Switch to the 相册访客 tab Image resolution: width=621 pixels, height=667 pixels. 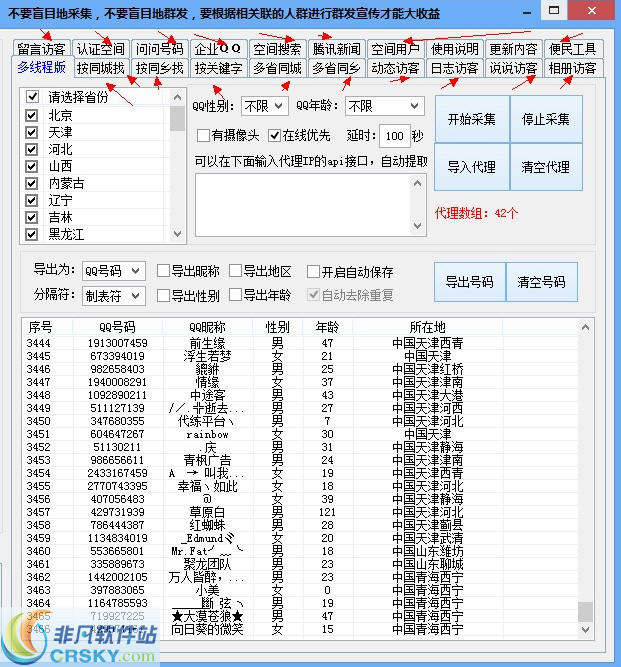573,68
